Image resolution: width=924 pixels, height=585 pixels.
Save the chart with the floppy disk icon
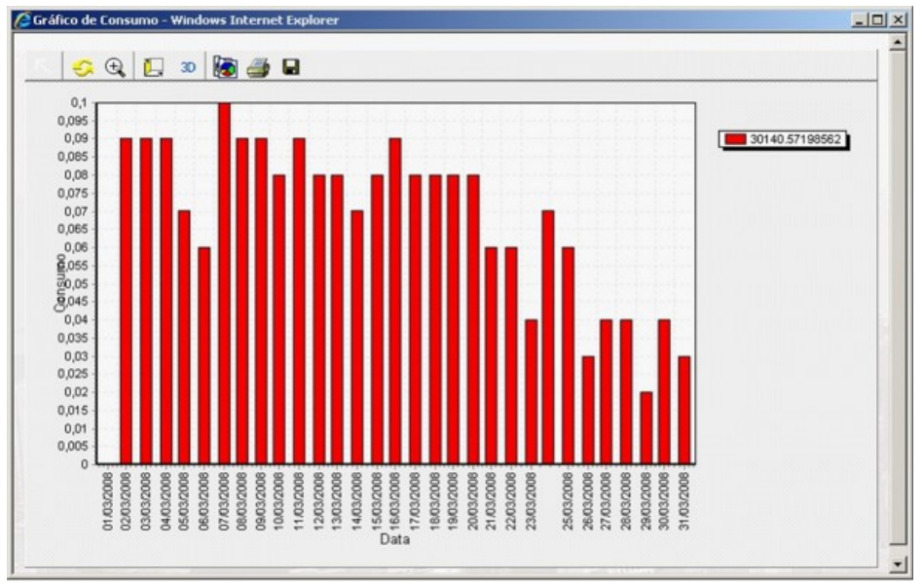coord(289,68)
